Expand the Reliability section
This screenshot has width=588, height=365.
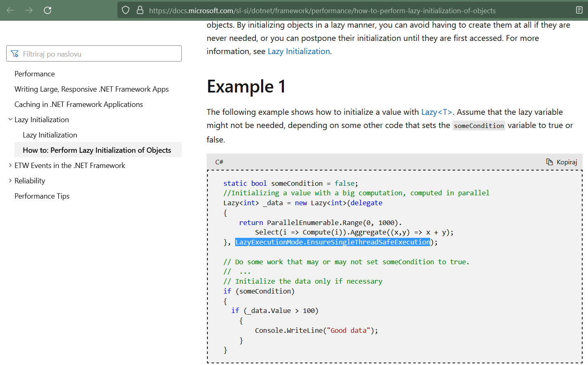10,180
